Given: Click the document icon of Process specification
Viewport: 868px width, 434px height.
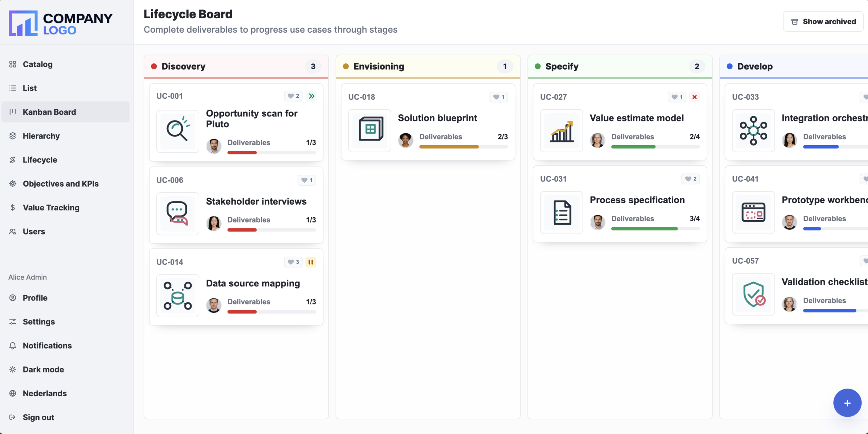Looking at the screenshot, I should [561, 212].
